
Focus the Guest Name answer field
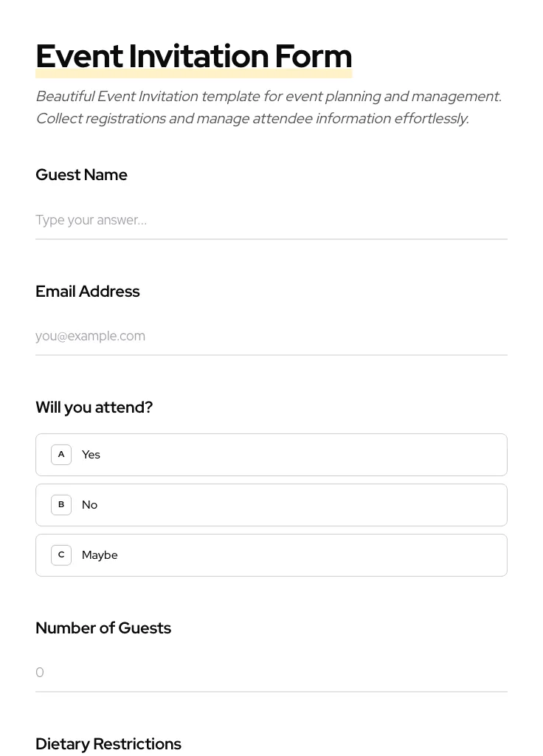point(271,220)
